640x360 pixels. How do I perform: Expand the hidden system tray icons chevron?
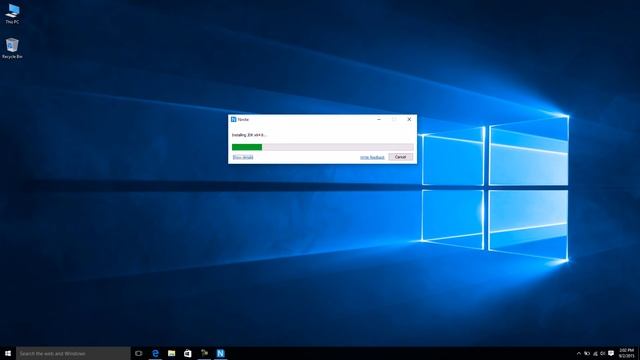coord(578,353)
